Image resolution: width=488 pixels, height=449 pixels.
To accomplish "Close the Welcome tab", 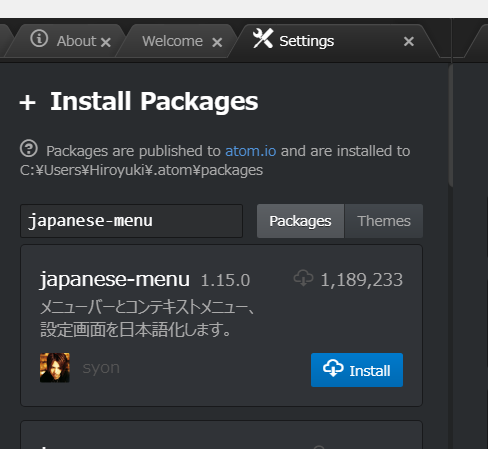I will pyautogui.click(x=217, y=42).
